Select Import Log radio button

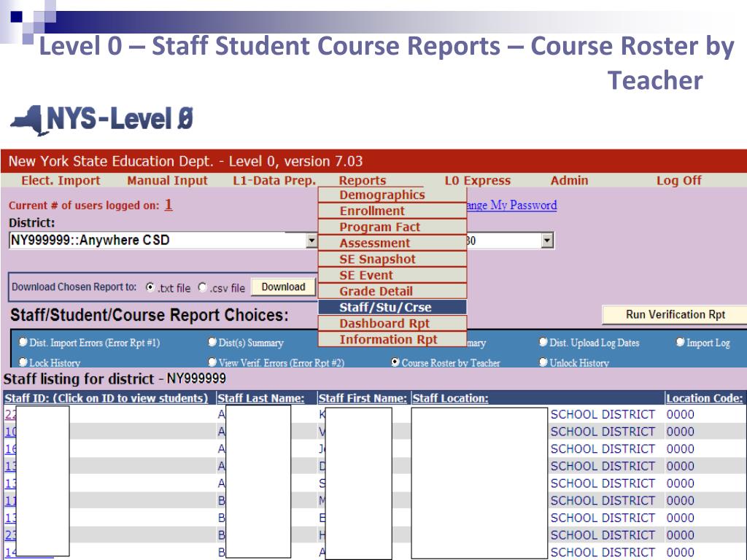(x=681, y=342)
